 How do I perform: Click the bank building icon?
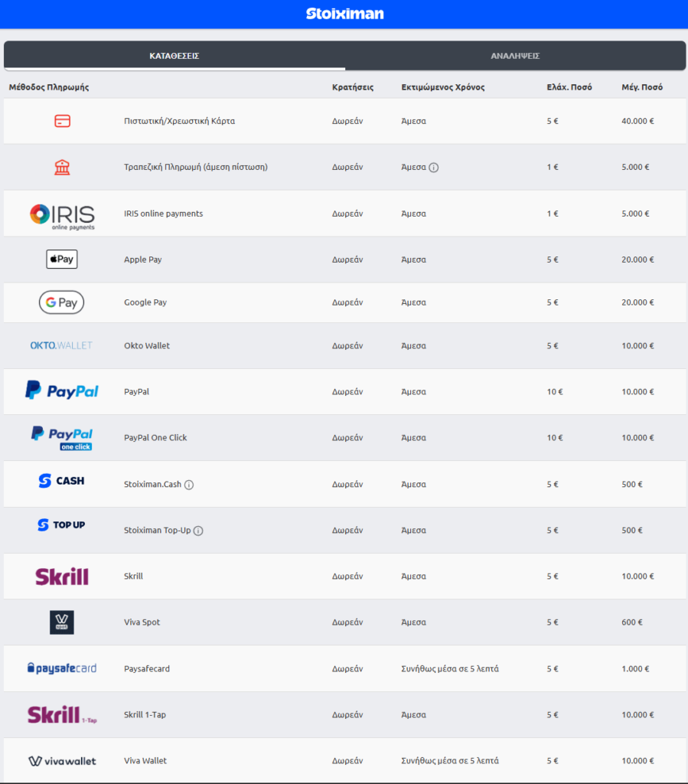[x=62, y=167]
